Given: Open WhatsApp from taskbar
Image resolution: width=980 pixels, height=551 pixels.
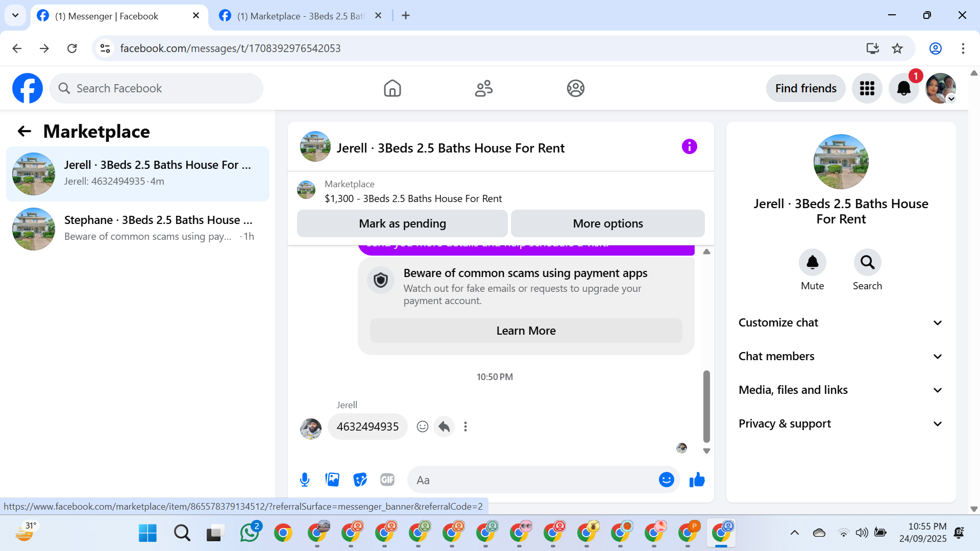Looking at the screenshot, I should click(250, 533).
